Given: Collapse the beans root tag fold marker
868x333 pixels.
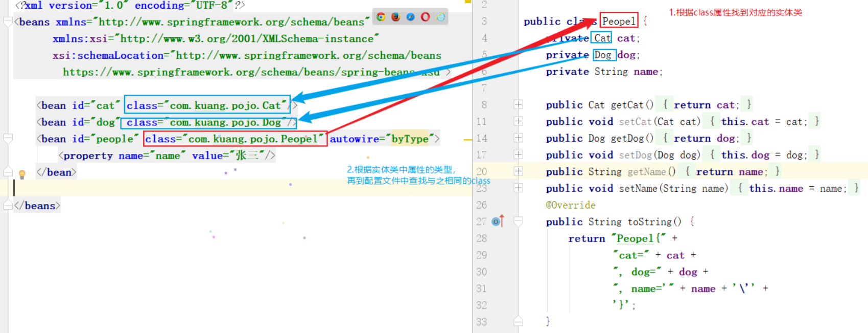Looking at the screenshot, I should 8,22.
